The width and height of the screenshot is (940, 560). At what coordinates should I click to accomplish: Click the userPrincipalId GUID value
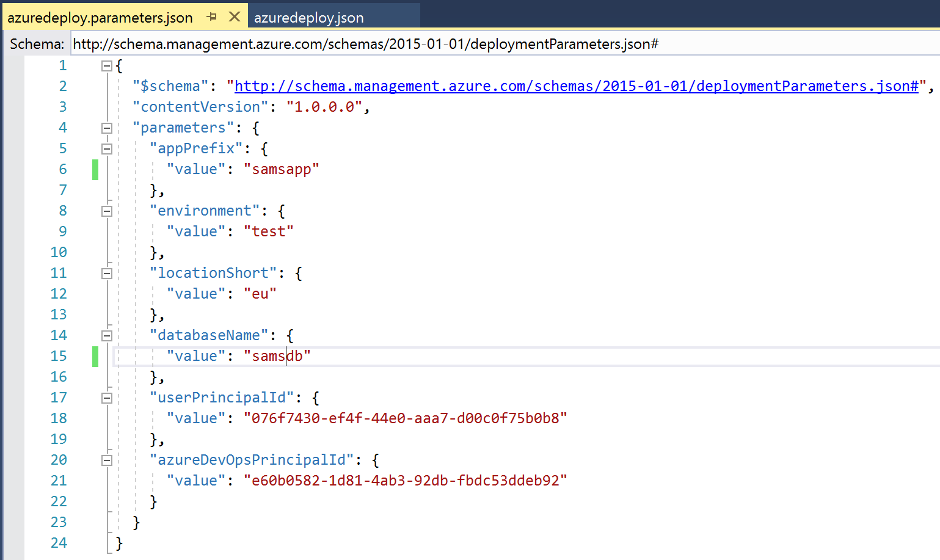click(406, 418)
